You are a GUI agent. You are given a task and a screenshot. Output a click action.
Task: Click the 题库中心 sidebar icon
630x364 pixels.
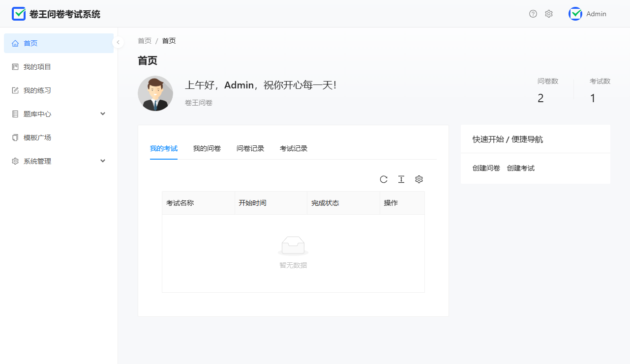pos(15,114)
